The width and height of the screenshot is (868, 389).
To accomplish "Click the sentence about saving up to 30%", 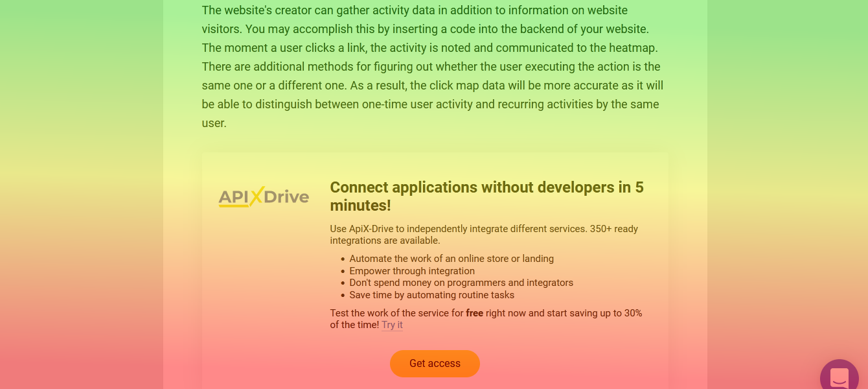I will [x=486, y=318].
